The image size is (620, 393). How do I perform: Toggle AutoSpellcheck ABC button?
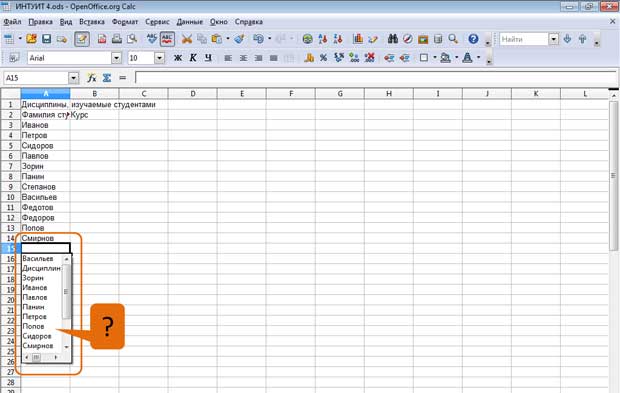point(167,39)
